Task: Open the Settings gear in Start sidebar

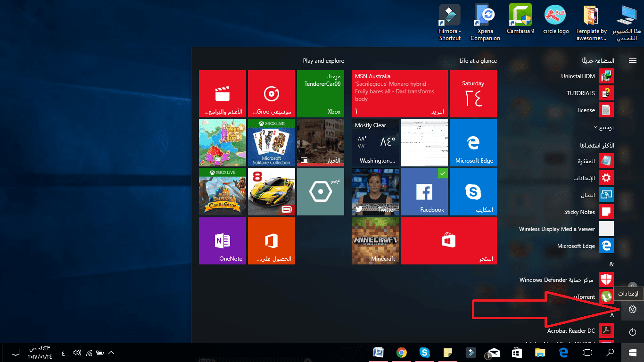Action: (x=633, y=309)
